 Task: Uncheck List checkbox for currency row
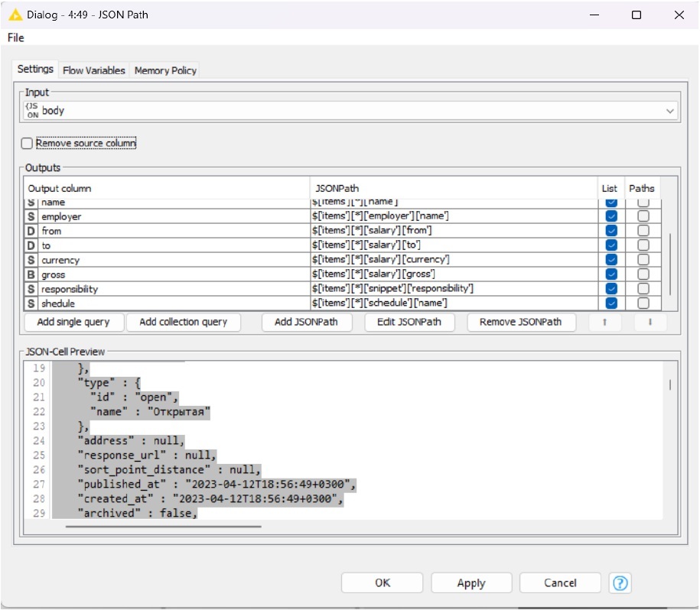coord(611,260)
